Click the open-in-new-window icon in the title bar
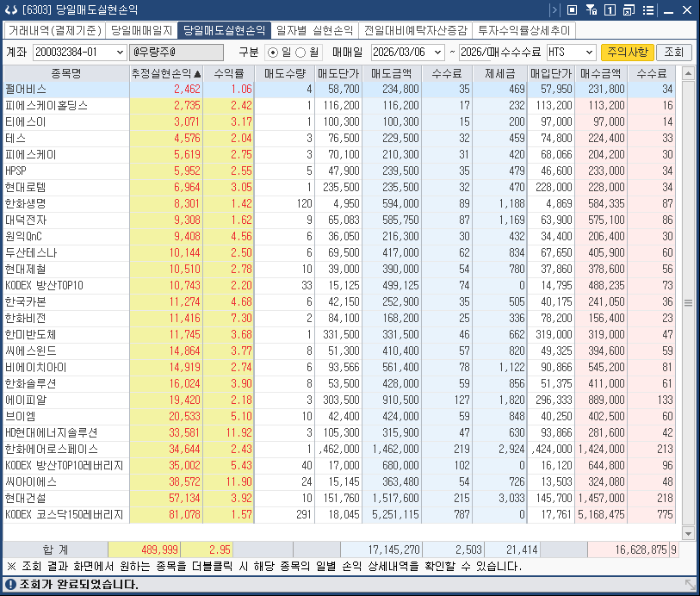Viewport: 700px width, 596px height. tap(629, 10)
